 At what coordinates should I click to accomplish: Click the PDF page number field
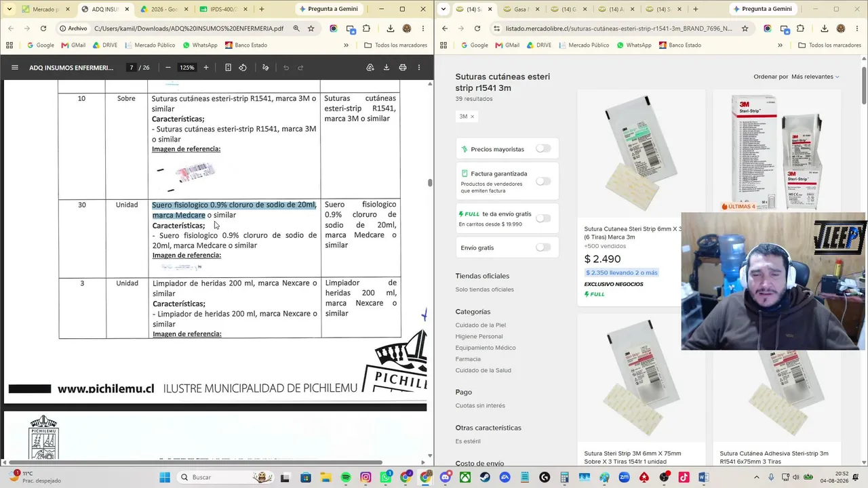pos(130,68)
